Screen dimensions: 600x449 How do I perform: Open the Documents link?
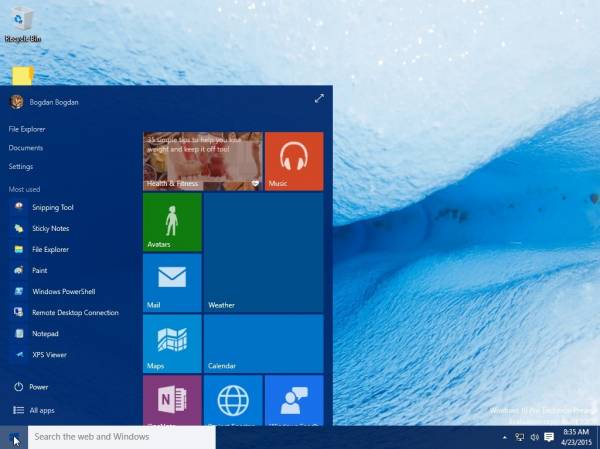(26, 148)
